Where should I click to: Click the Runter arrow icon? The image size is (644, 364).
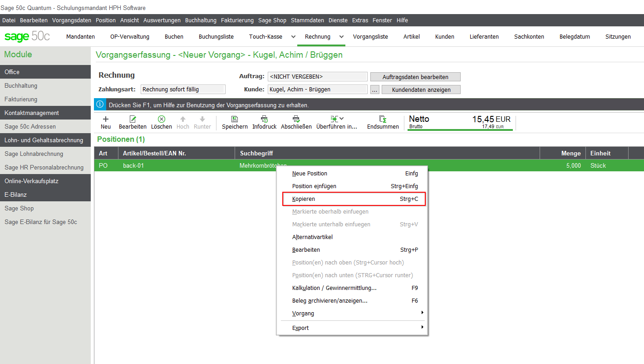(202, 119)
